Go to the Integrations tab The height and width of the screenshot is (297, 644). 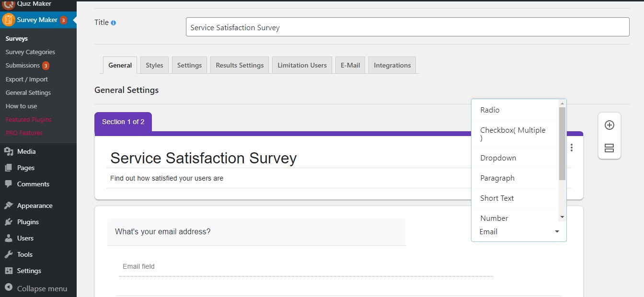click(392, 65)
